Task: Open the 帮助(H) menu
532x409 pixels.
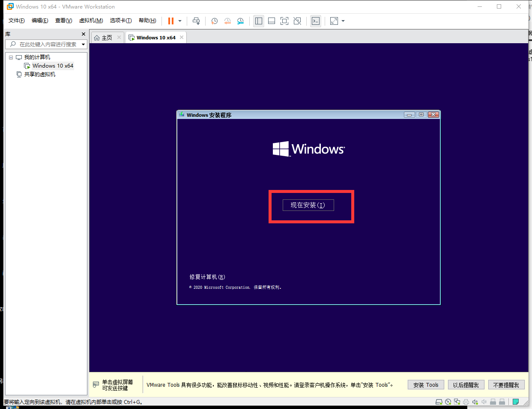Action: point(147,21)
